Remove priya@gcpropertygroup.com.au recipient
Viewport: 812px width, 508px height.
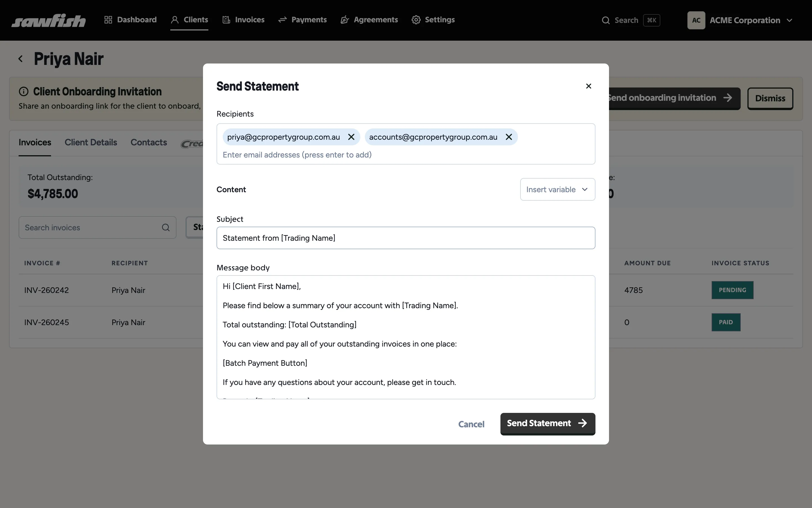click(351, 137)
